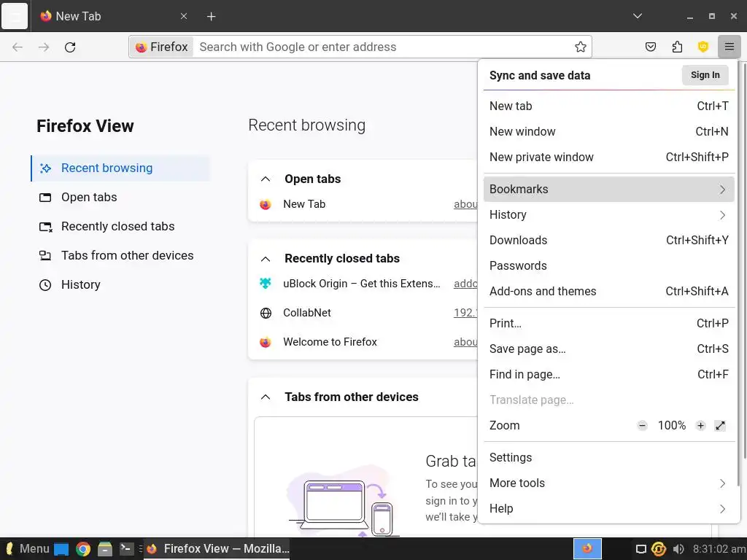Expand Bookmarks submenu
The width and height of the screenshot is (747, 560).
(609, 189)
